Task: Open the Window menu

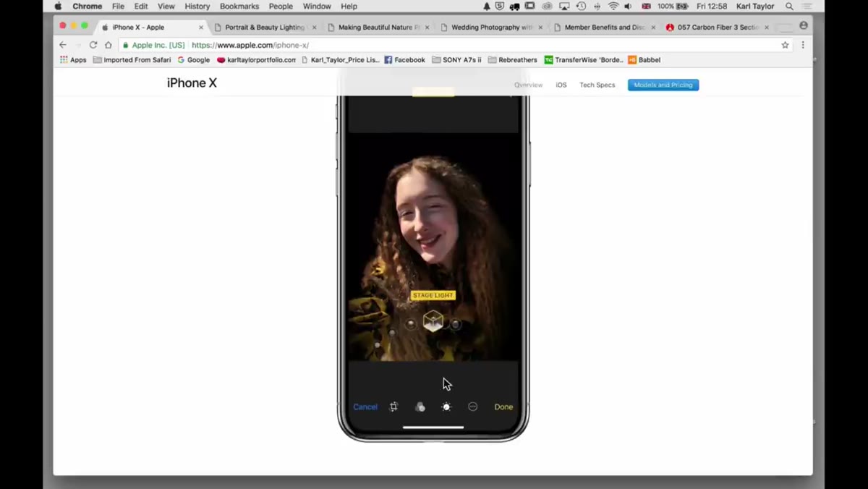Action: (x=317, y=7)
